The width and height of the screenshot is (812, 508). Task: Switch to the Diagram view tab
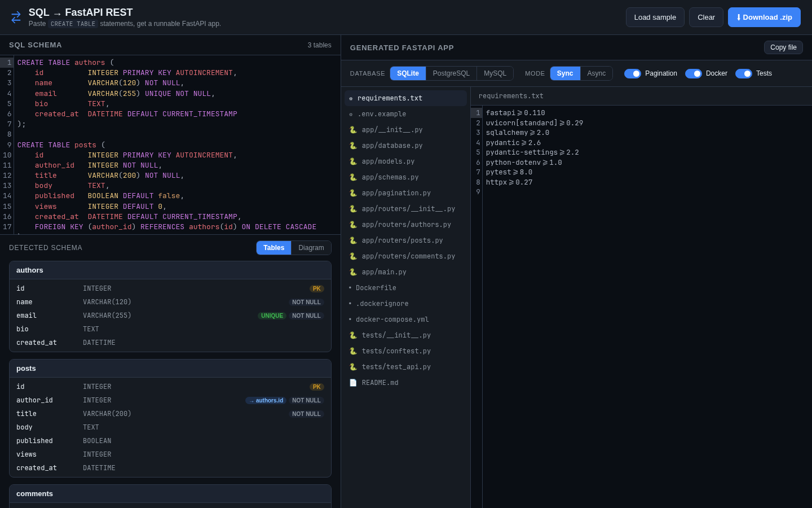pyautogui.click(x=311, y=248)
